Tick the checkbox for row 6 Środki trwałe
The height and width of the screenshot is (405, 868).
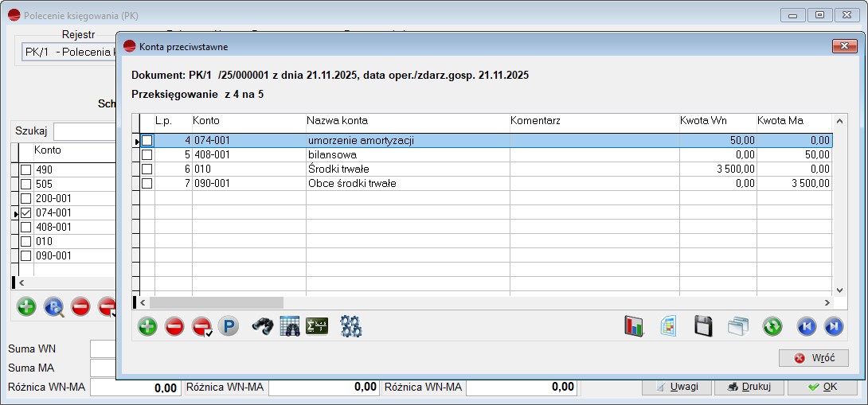147,169
